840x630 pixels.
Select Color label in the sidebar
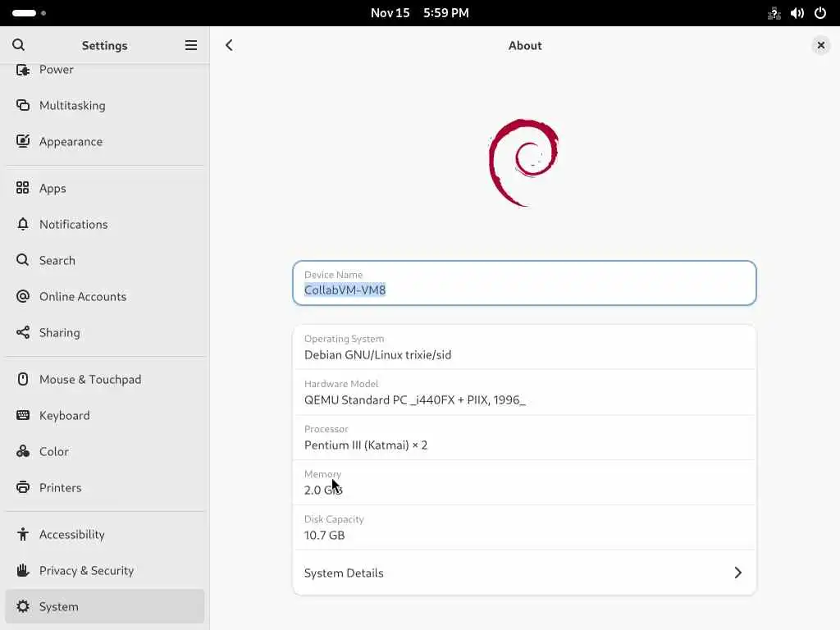click(x=53, y=452)
